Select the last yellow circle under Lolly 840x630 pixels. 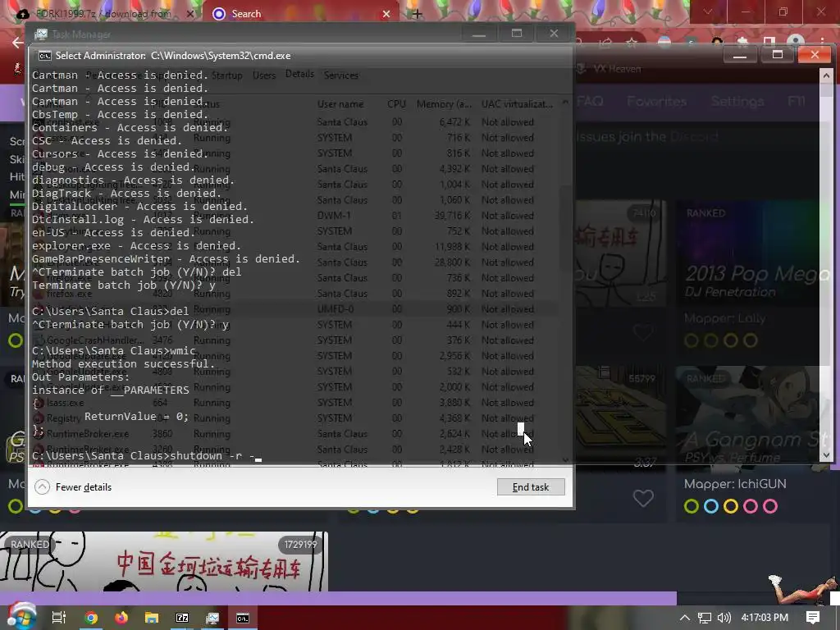point(751,340)
